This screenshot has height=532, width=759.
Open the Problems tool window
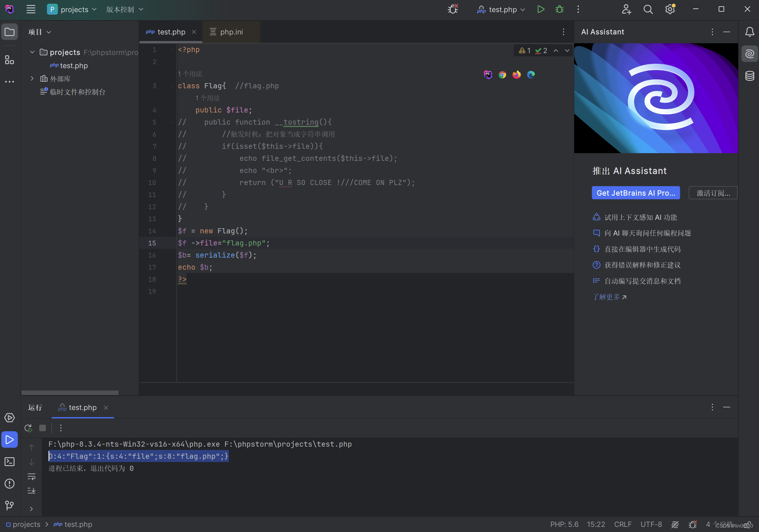tap(10, 484)
